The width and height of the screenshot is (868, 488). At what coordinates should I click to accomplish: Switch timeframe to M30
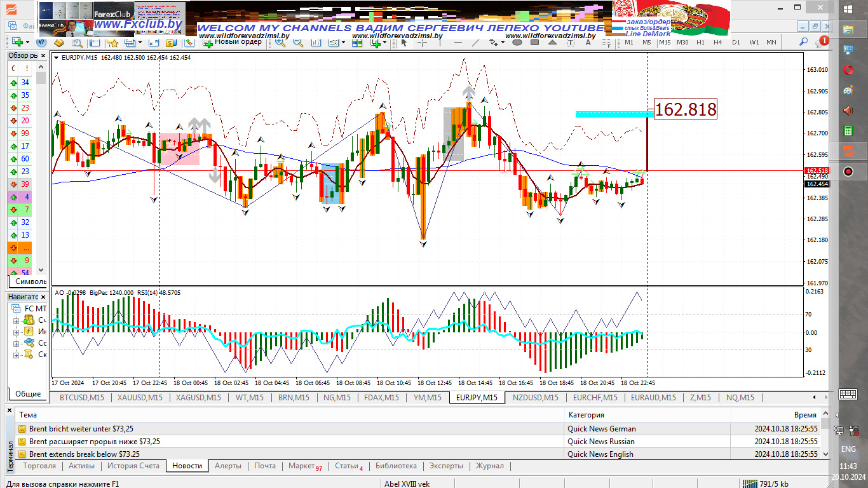682,42
